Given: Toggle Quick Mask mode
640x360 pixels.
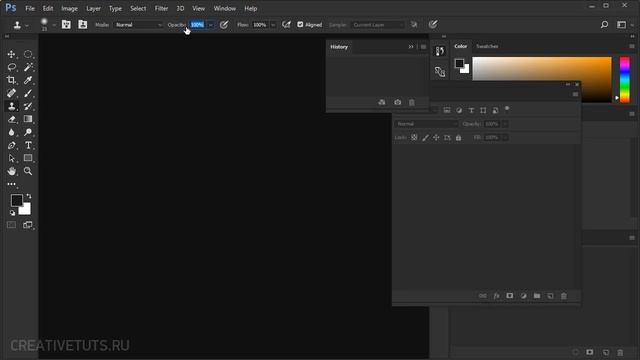Looking at the screenshot, I should tap(11, 225).
